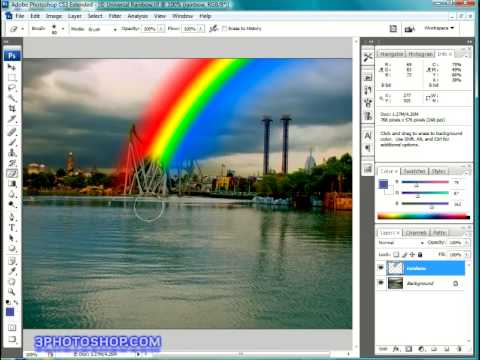The height and width of the screenshot is (360, 480).
Task: Select the Slice tool
Action: pyautogui.click(x=12, y=119)
